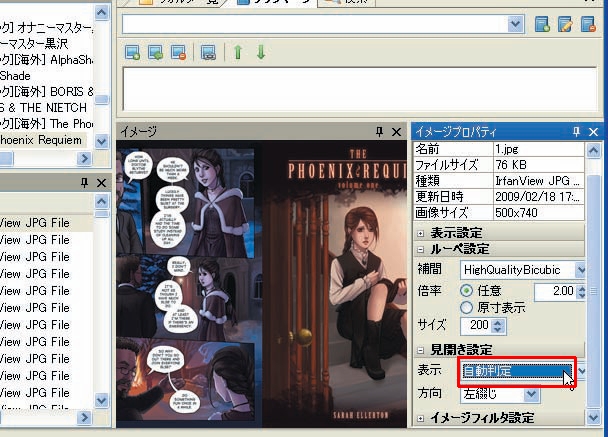Click add-image icon with green plus

click(133, 52)
